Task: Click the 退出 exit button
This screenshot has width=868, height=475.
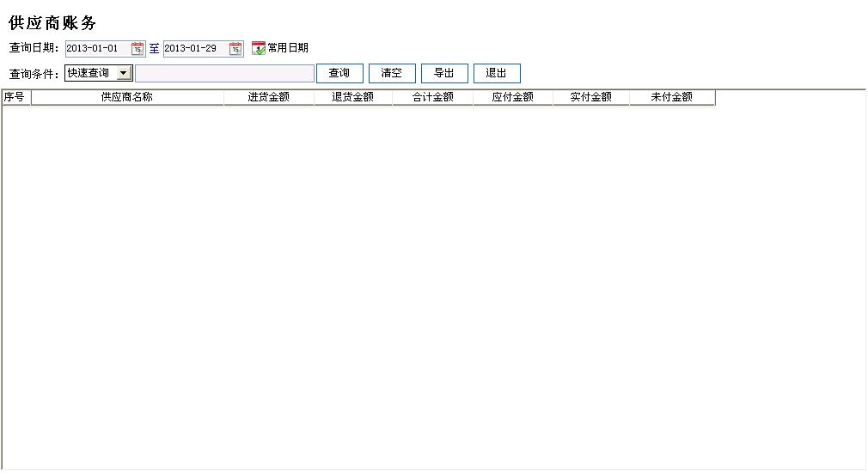Action: 497,73
